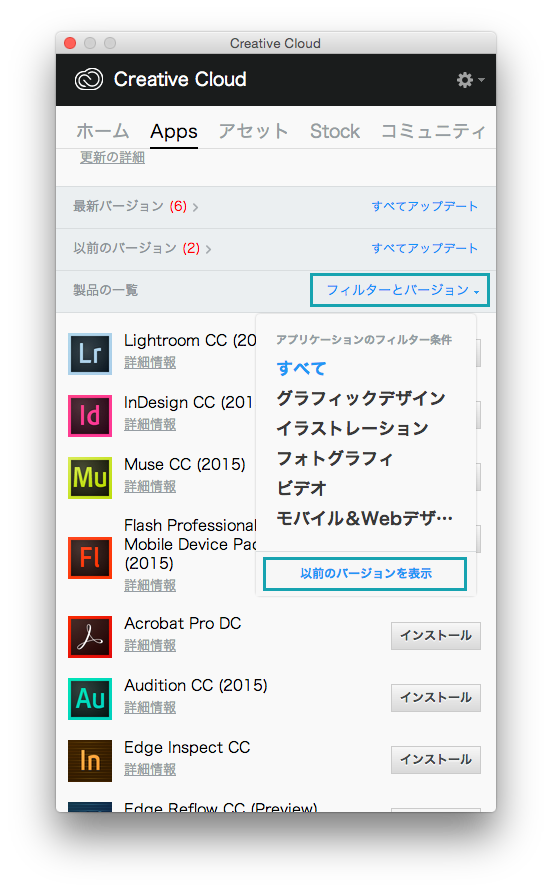Click the Acrobat Pro DC name
552x892 pixels.
183,623
